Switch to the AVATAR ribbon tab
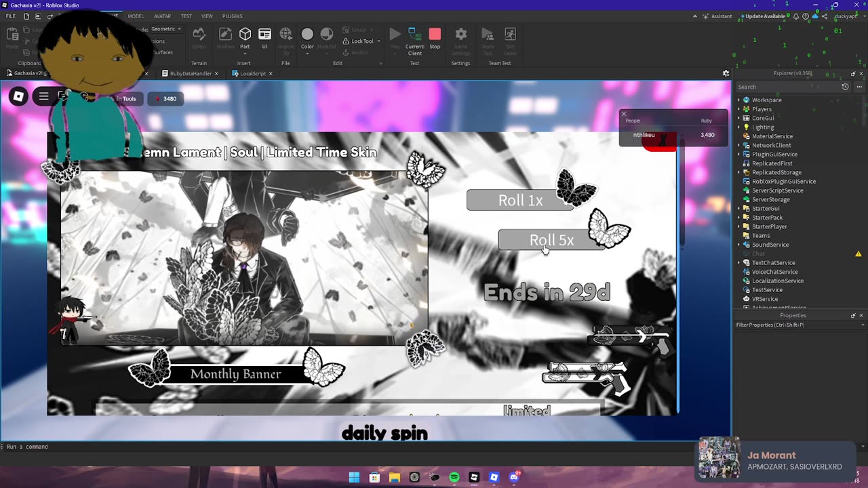 pyautogui.click(x=162, y=16)
